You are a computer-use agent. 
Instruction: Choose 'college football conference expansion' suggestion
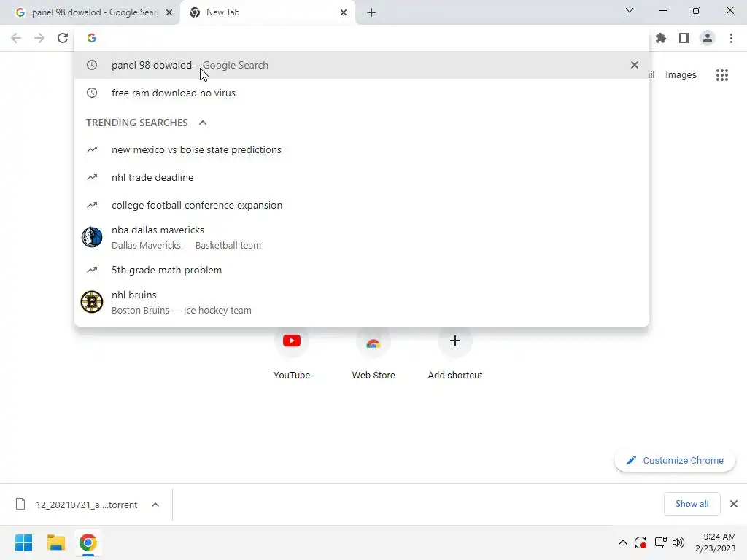[x=362, y=205]
